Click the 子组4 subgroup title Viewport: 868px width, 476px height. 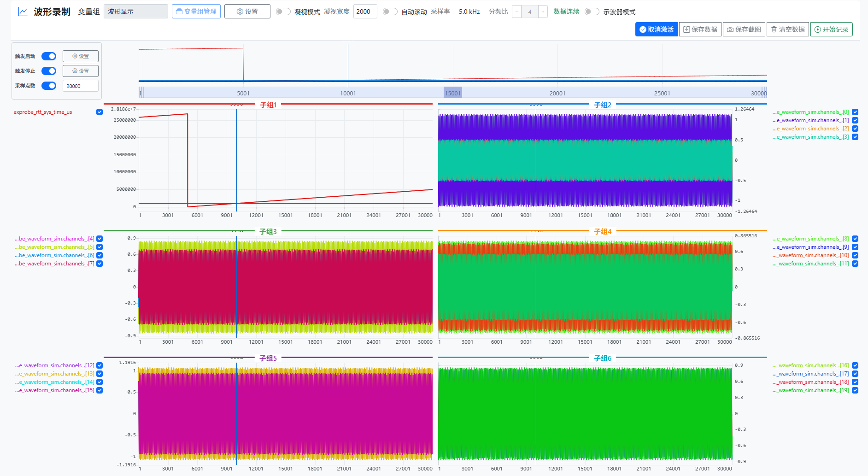pyautogui.click(x=603, y=232)
